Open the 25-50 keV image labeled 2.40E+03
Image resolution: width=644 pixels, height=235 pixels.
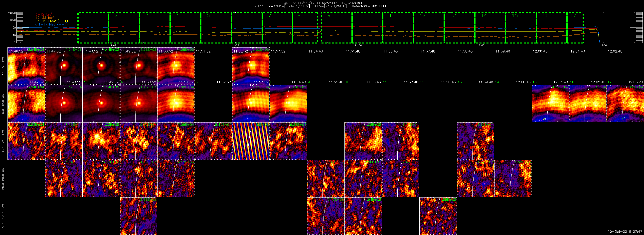point(400,178)
